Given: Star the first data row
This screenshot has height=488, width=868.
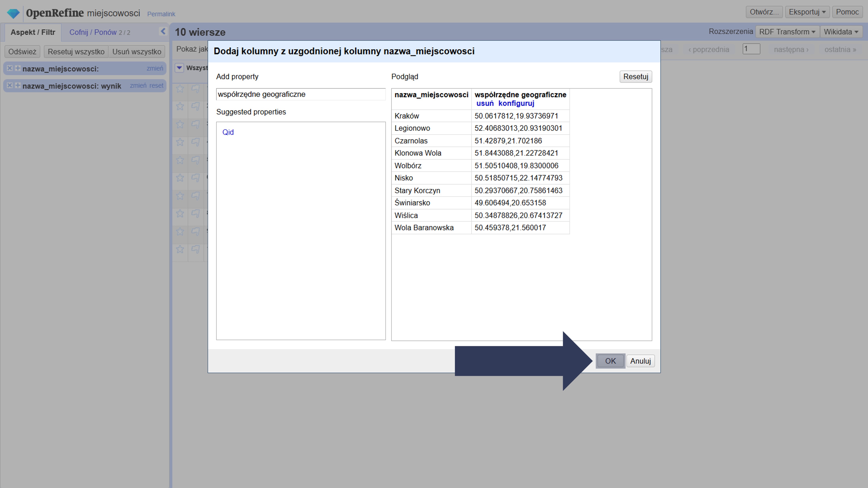Looking at the screenshot, I should [x=180, y=89].
